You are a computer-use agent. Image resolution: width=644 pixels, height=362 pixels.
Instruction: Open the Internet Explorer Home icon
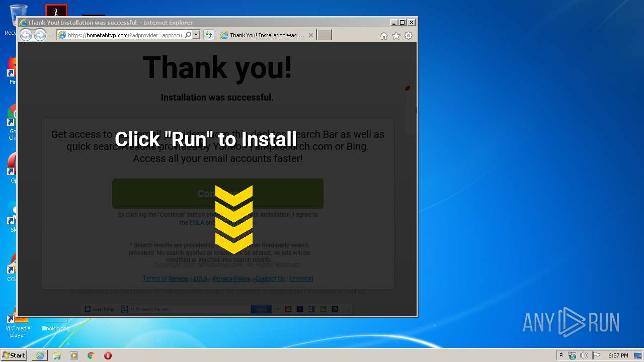384,36
